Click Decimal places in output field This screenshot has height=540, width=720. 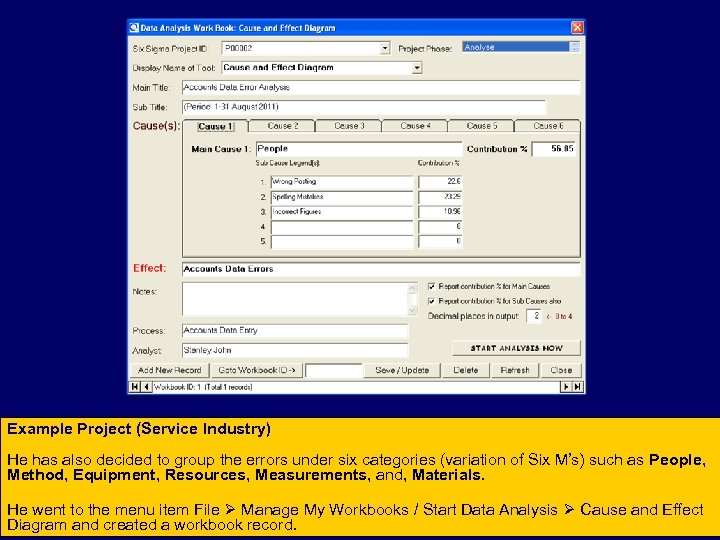pos(534,316)
